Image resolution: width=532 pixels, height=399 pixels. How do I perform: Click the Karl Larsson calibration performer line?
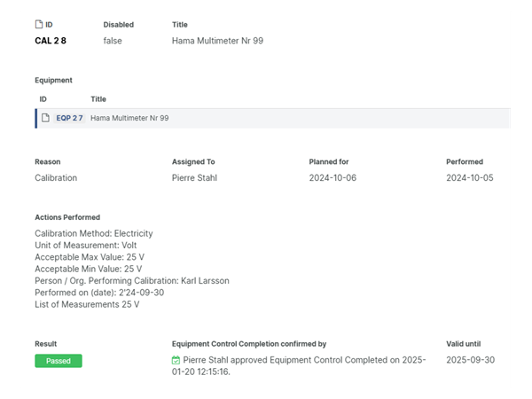(x=131, y=281)
